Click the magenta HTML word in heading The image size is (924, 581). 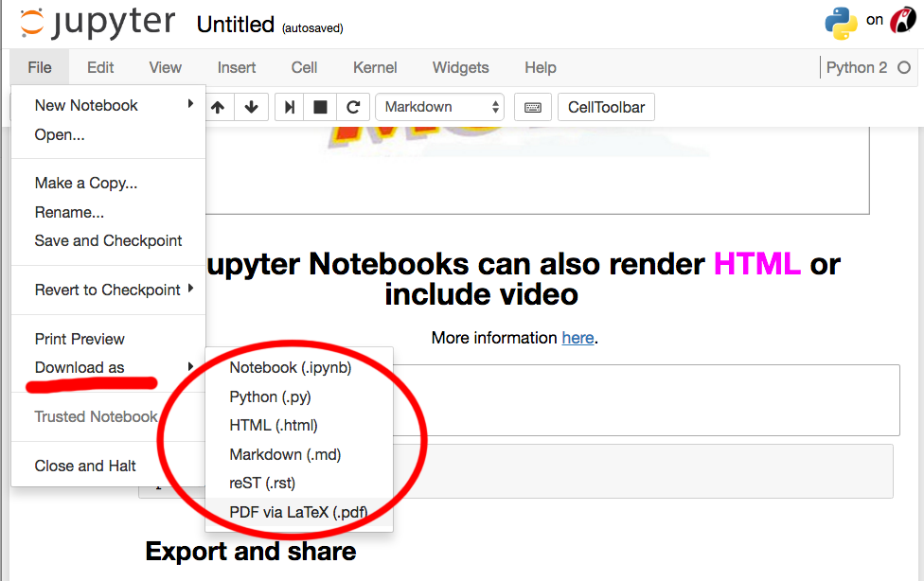[757, 264]
